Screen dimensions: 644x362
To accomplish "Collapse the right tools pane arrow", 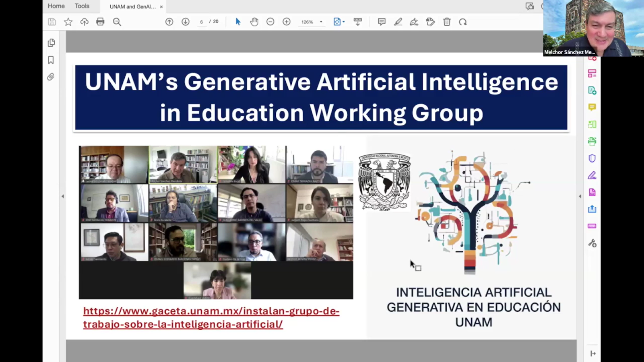I will pos(580,196).
